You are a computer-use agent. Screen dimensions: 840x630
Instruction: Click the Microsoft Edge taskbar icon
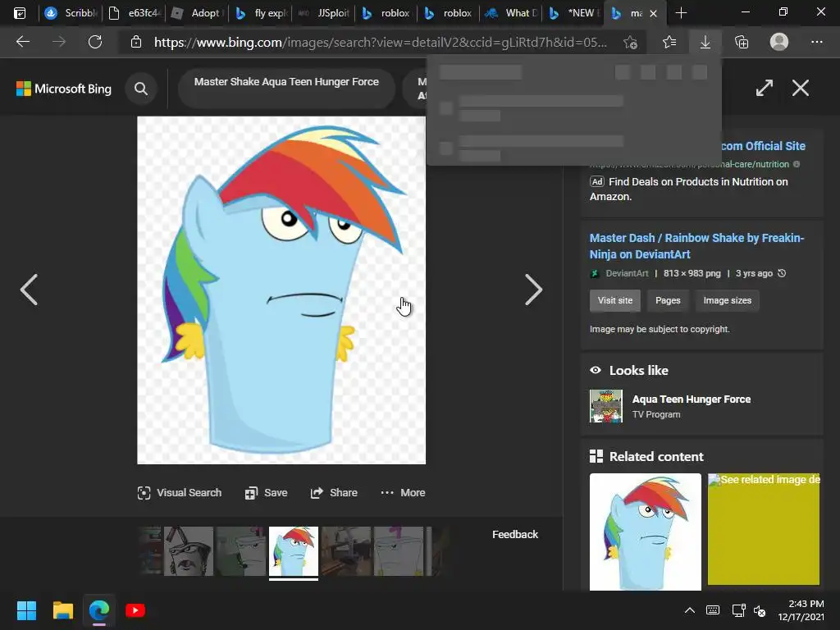(x=99, y=610)
